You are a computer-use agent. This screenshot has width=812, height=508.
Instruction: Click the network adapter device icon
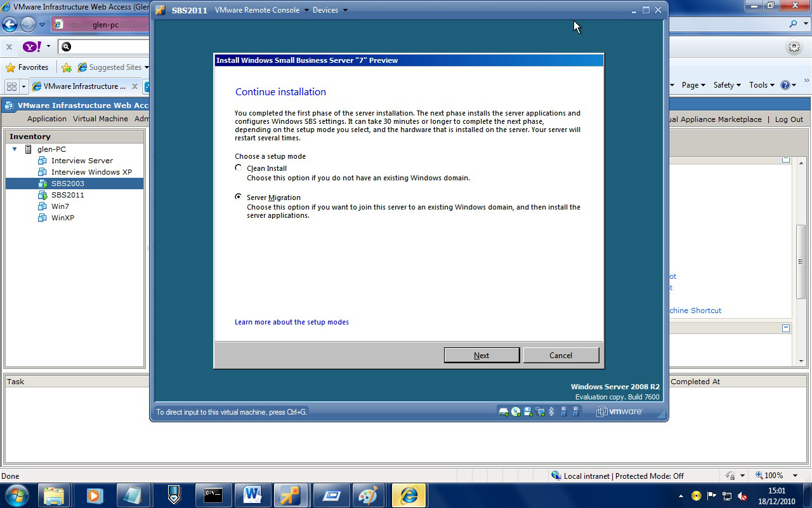540,411
